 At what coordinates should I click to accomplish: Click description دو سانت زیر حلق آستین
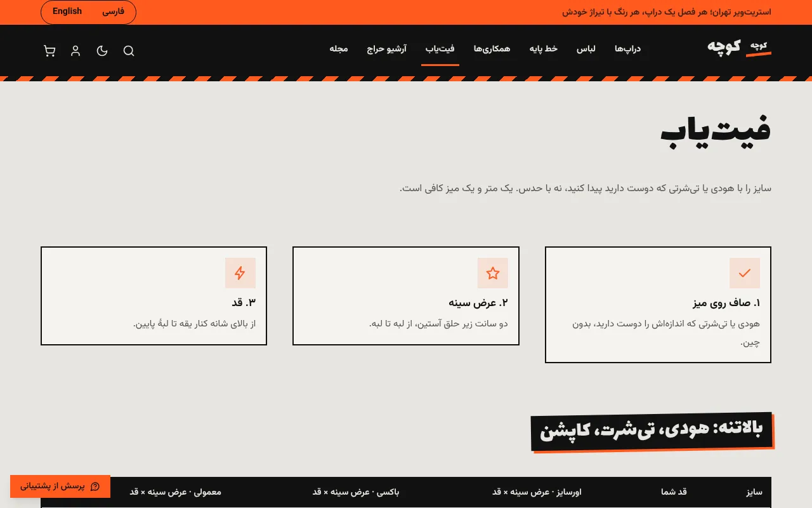coord(438,324)
